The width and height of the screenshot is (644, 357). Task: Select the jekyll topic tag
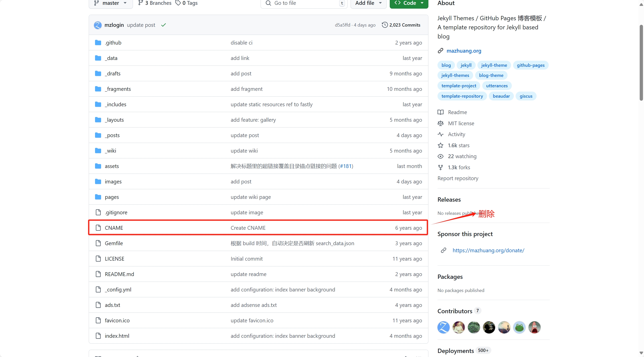point(466,65)
